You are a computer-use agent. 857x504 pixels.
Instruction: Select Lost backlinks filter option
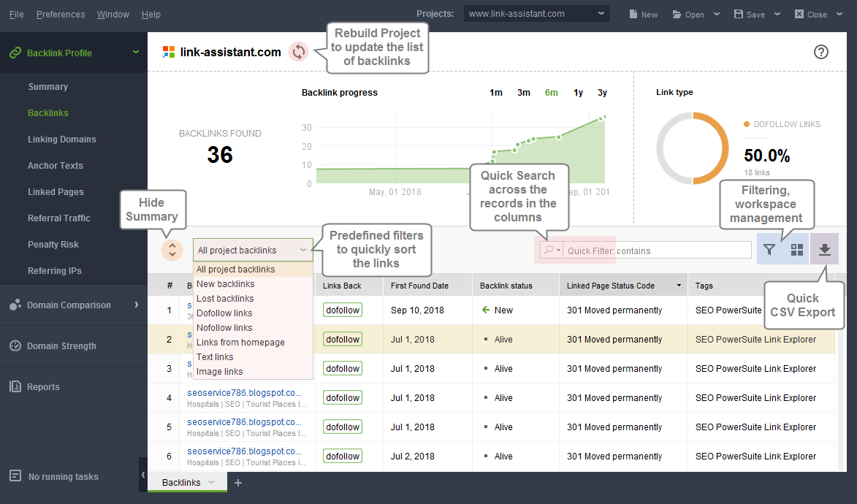(253, 299)
